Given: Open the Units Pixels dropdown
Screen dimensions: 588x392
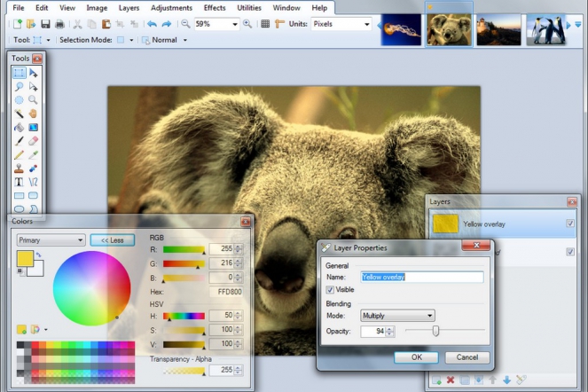Looking at the screenshot, I should pyautogui.click(x=367, y=24).
